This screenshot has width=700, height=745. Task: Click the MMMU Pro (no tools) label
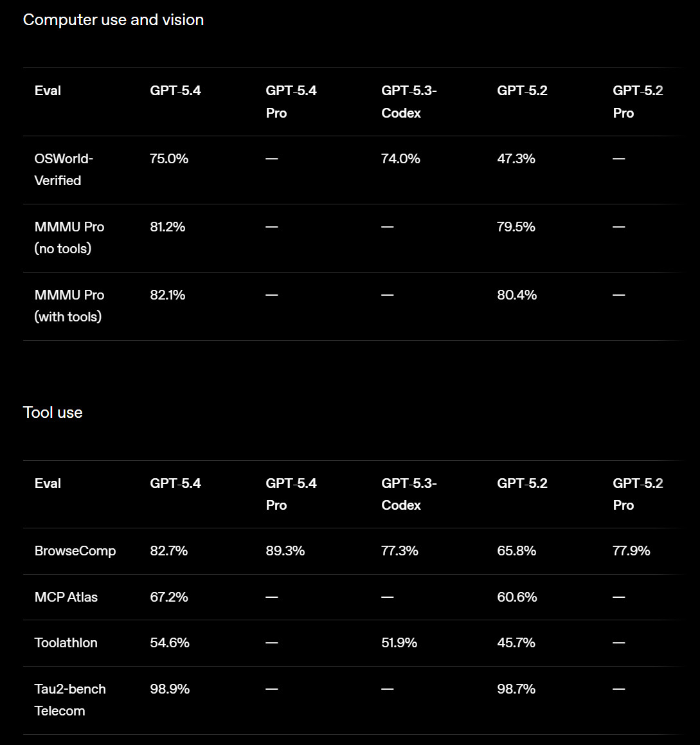click(69, 238)
